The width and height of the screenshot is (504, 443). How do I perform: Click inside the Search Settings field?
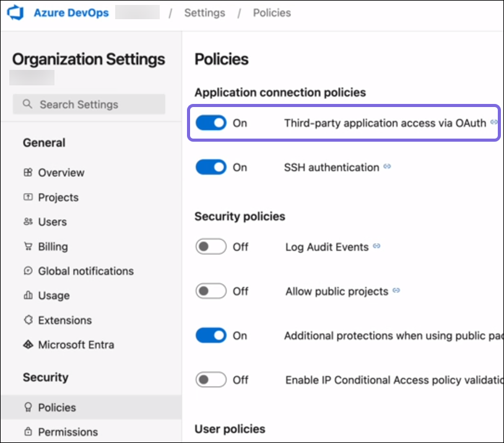[x=89, y=104]
